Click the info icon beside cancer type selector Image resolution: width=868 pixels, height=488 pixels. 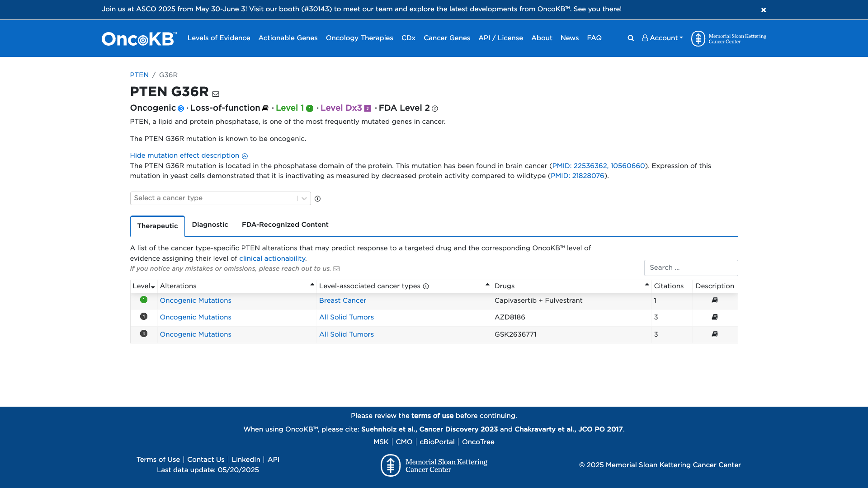pos(318,199)
